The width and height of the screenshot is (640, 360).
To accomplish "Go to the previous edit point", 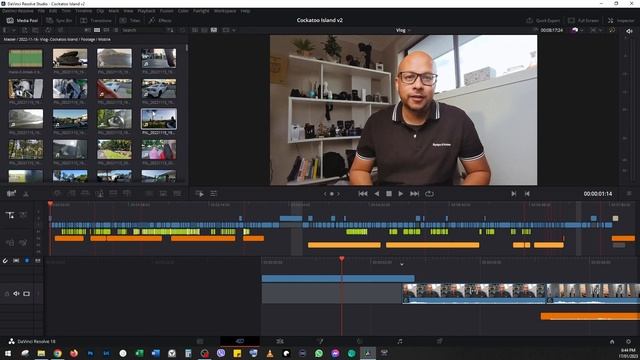I will [x=527, y=194].
